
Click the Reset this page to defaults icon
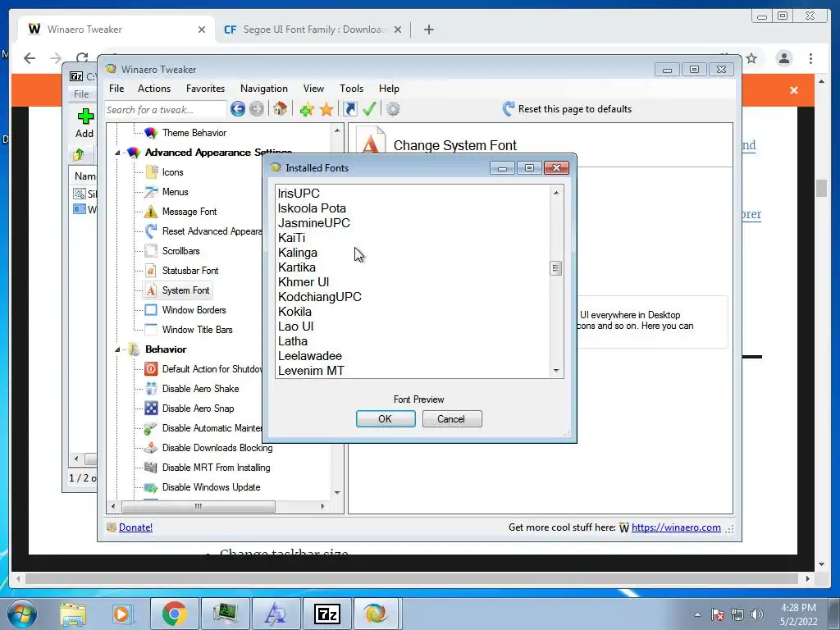pyautogui.click(x=509, y=109)
